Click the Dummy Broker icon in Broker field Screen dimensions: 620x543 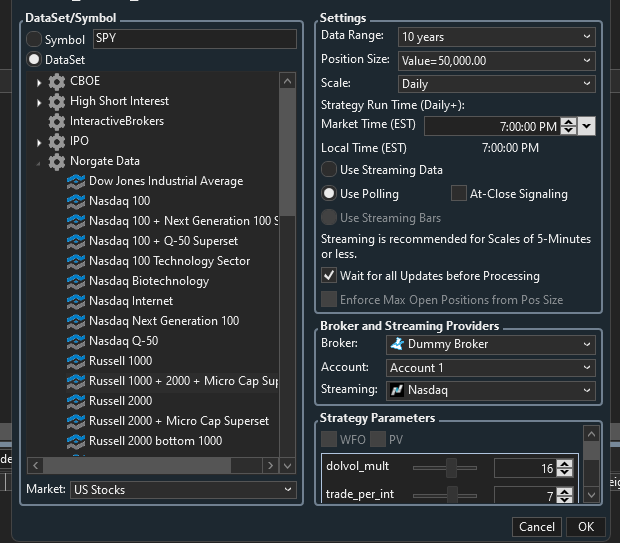tap(397, 344)
